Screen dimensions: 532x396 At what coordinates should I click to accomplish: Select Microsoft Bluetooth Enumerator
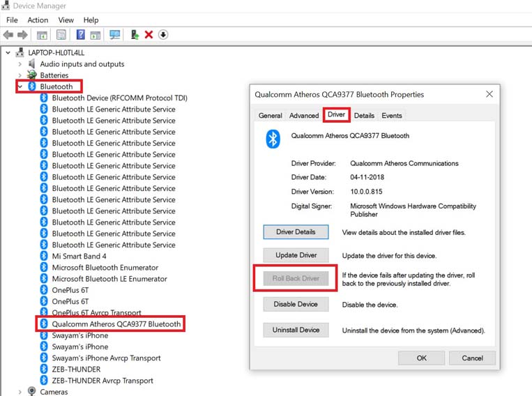(105, 268)
